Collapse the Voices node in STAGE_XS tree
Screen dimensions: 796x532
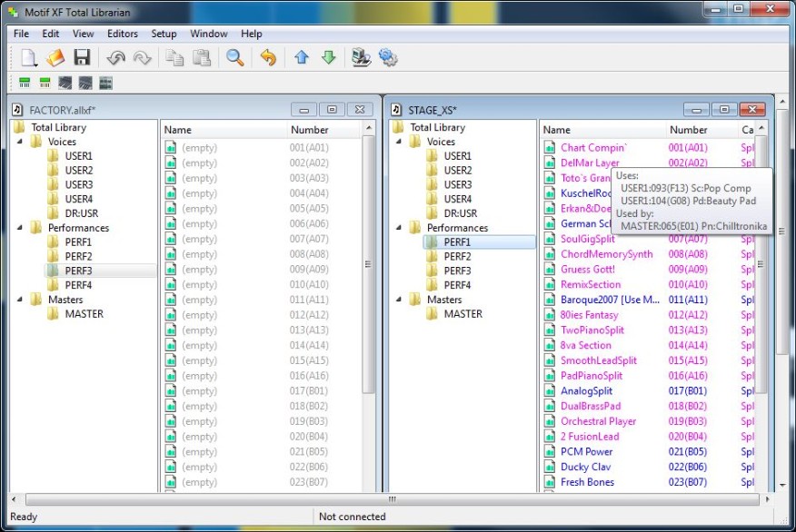coord(399,142)
